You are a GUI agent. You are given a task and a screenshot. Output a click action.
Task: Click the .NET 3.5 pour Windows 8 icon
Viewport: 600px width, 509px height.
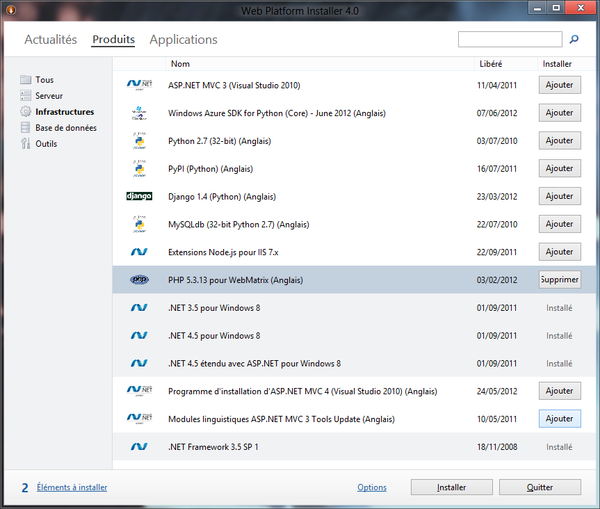point(139,307)
